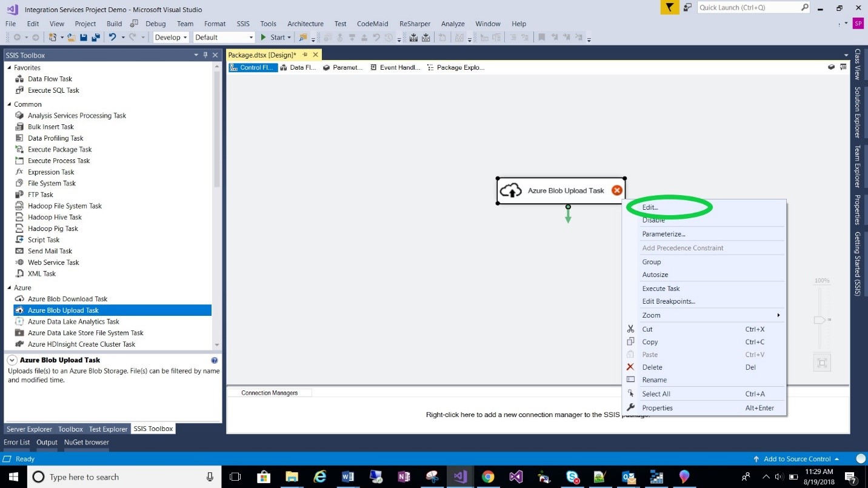This screenshot has width=868, height=488.
Task: Click the Open File folder icon
Action: (x=72, y=38)
